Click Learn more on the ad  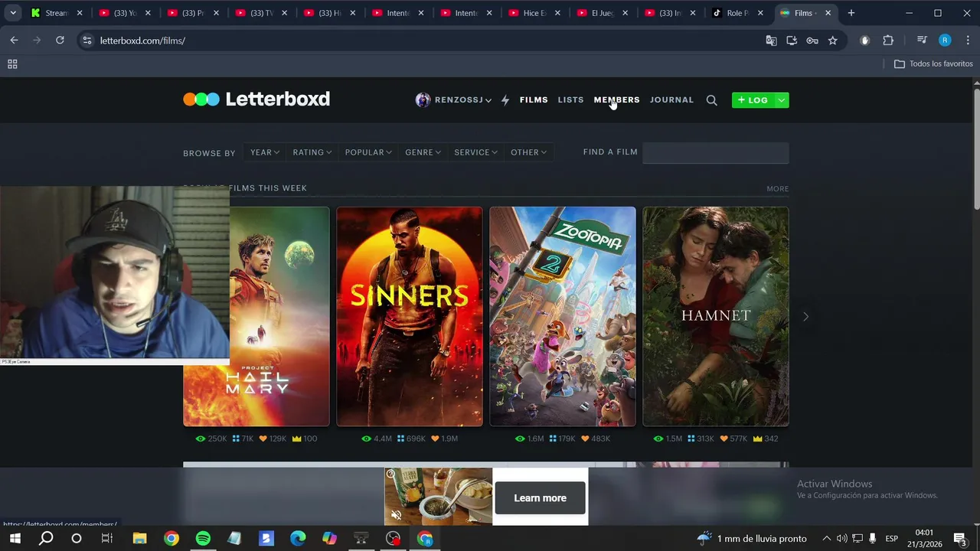click(540, 498)
